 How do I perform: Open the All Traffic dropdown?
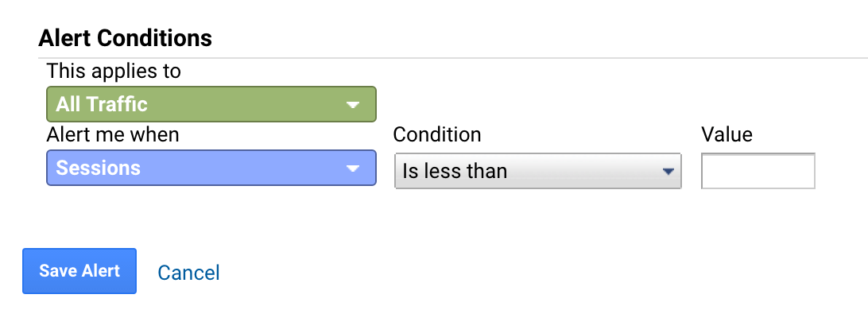coord(211,104)
